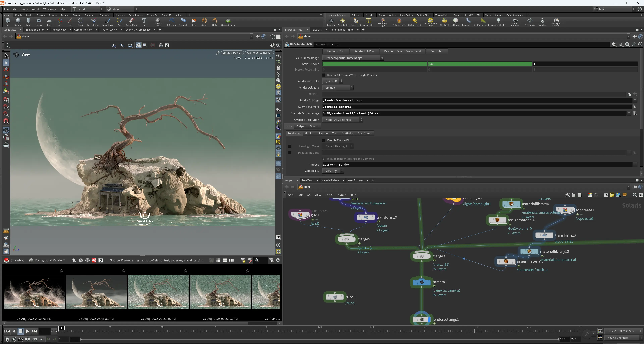This screenshot has height=344, width=644.
Task: Select the first snapshot thumbnail
Action: (x=34, y=292)
